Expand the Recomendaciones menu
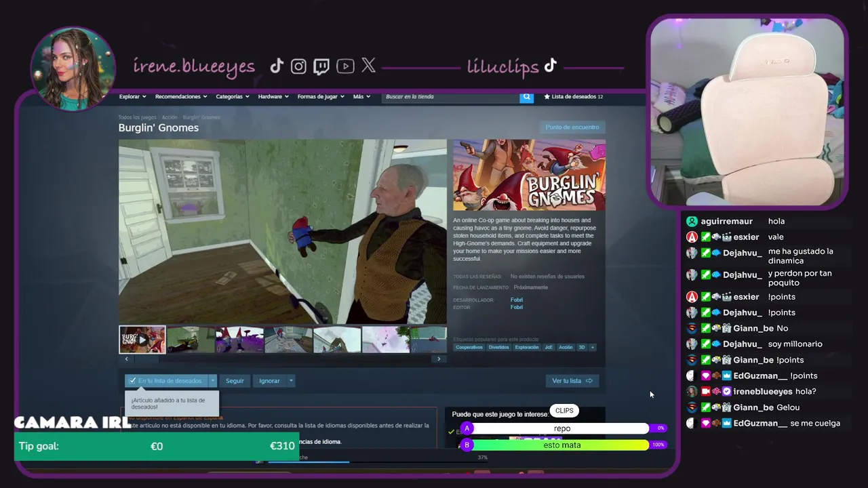Viewport: 868px width, 488px height. [x=181, y=97]
